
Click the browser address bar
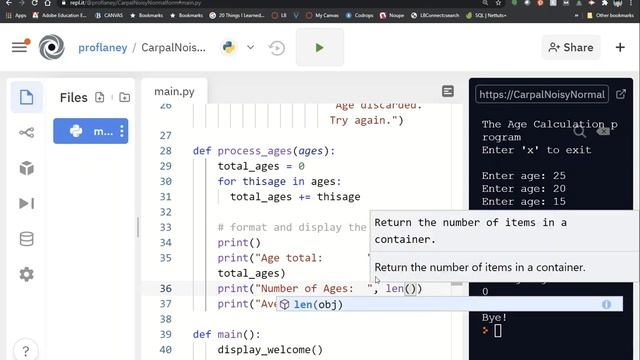269,3
